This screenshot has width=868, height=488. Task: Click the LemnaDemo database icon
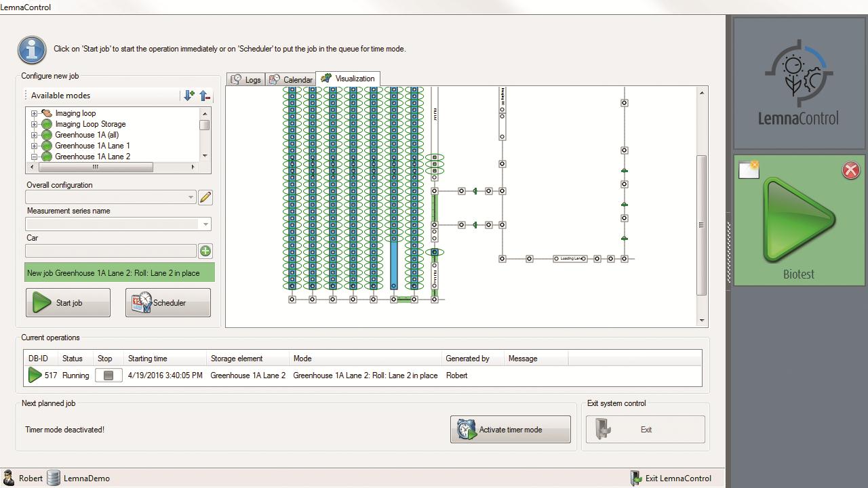54,478
